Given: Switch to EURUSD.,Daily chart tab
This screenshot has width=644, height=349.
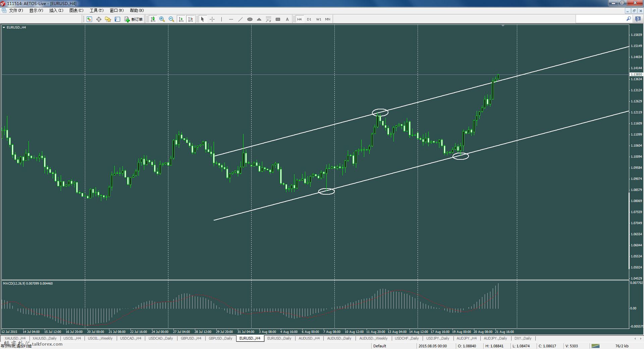Looking at the screenshot, I should coord(279,338).
